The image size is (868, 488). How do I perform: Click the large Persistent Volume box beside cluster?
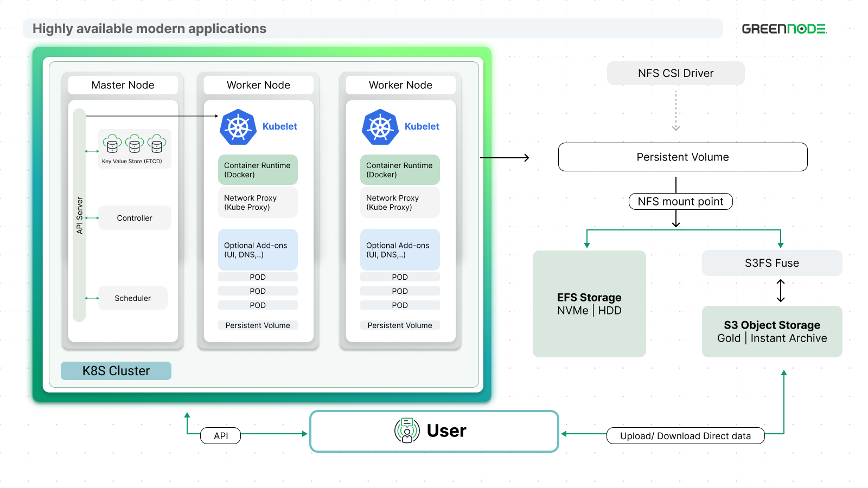point(683,157)
